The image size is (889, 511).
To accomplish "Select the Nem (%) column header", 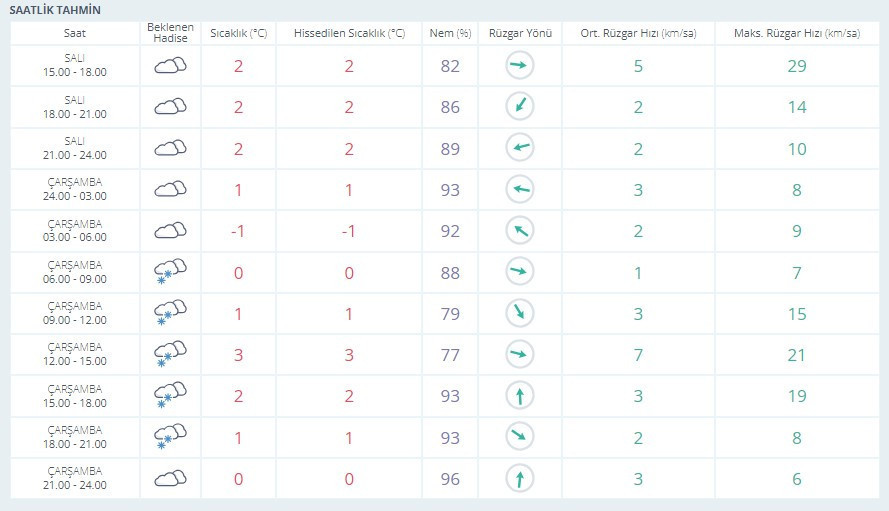I will point(450,33).
